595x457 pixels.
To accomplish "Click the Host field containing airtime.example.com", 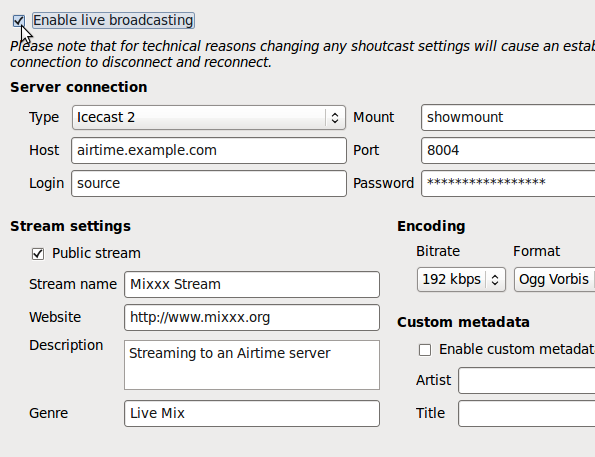I will pos(209,151).
